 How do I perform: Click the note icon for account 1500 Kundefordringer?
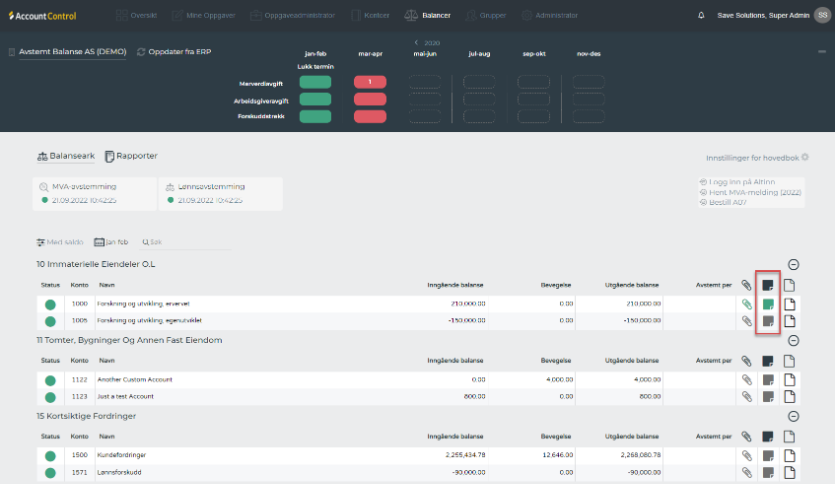pos(768,455)
